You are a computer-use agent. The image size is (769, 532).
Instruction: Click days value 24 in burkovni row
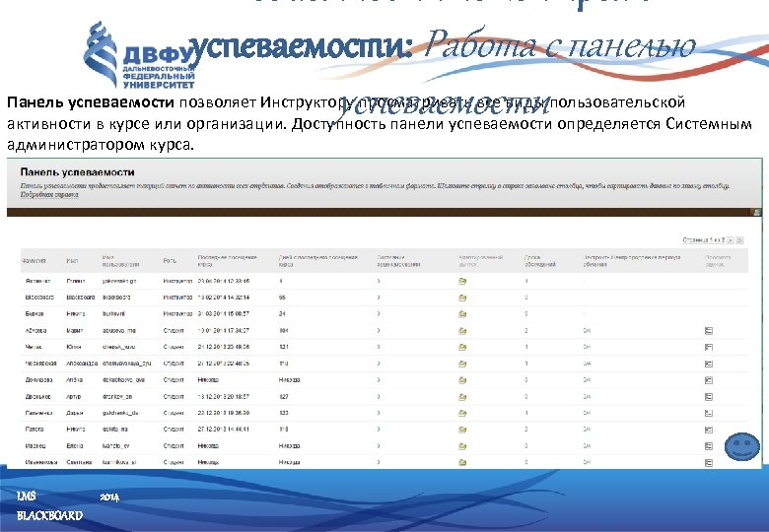click(282, 314)
